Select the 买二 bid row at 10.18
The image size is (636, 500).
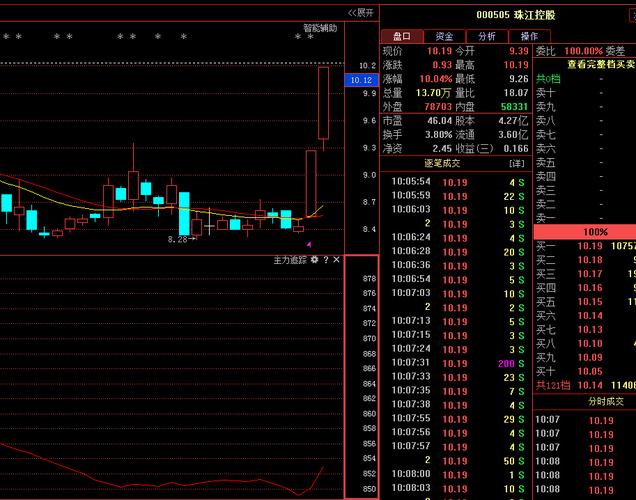click(x=584, y=260)
